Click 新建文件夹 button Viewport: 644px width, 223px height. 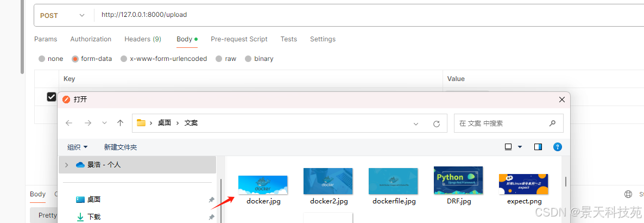[121, 147]
